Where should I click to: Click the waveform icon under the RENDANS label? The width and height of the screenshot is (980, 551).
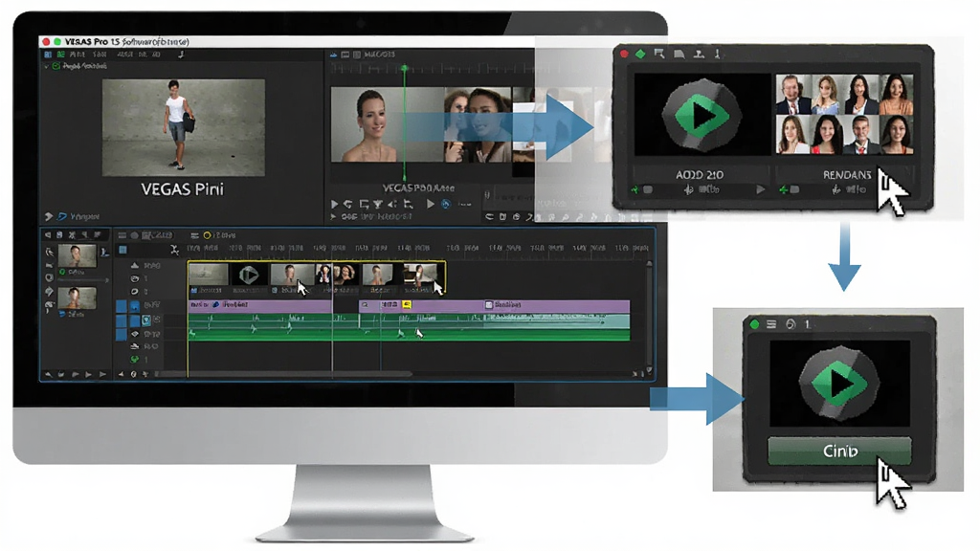[836, 189]
